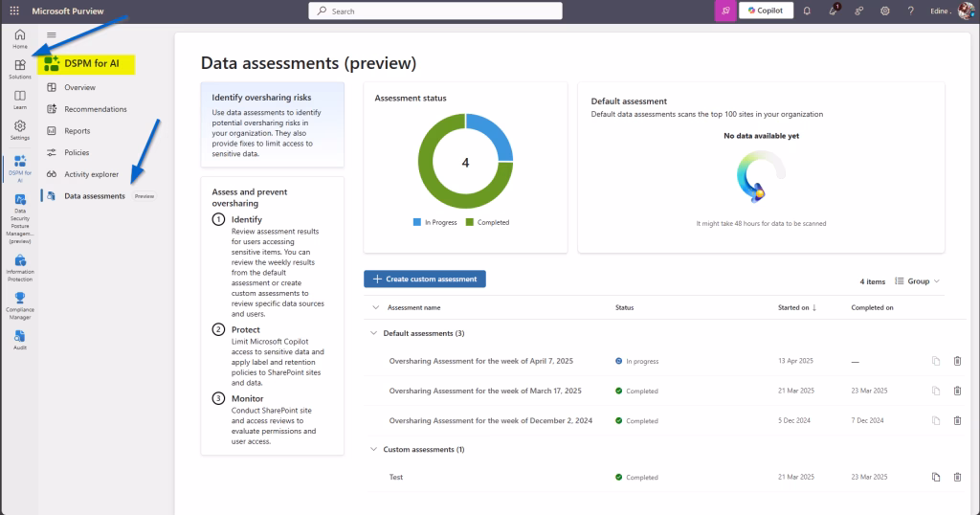The width and height of the screenshot is (980, 515).
Task: Open header settings gear
Action: pyautogui.click(x=885, y=11)
